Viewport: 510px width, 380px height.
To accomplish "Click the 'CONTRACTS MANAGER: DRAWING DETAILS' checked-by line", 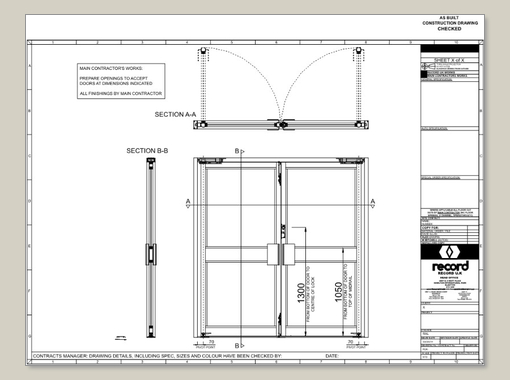I will tap(157, 356).
